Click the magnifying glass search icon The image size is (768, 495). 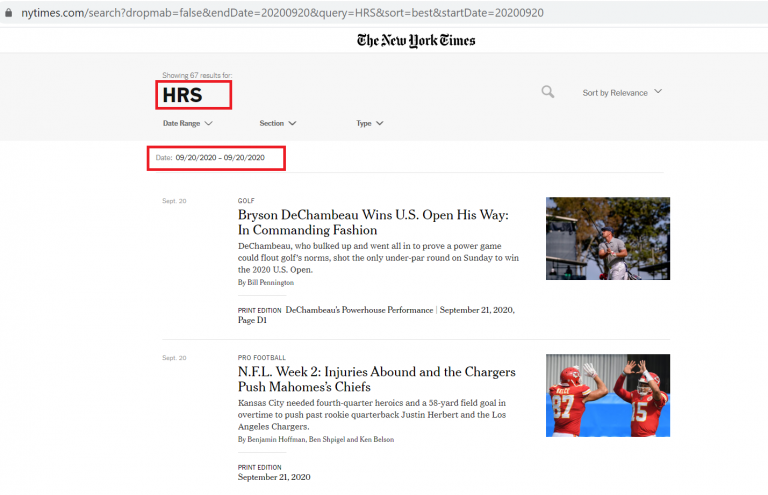pyautogui.click(x=548, y=92)
